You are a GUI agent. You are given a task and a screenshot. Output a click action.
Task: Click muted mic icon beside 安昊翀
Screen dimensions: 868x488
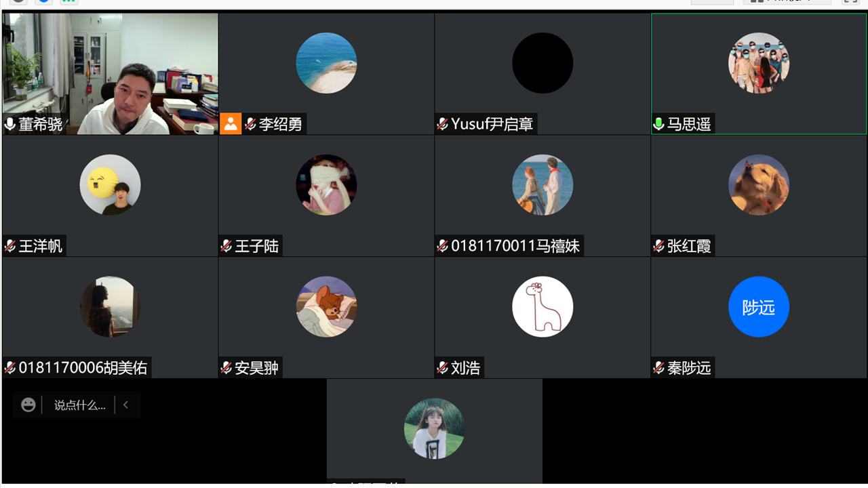[x=226, y=368]
